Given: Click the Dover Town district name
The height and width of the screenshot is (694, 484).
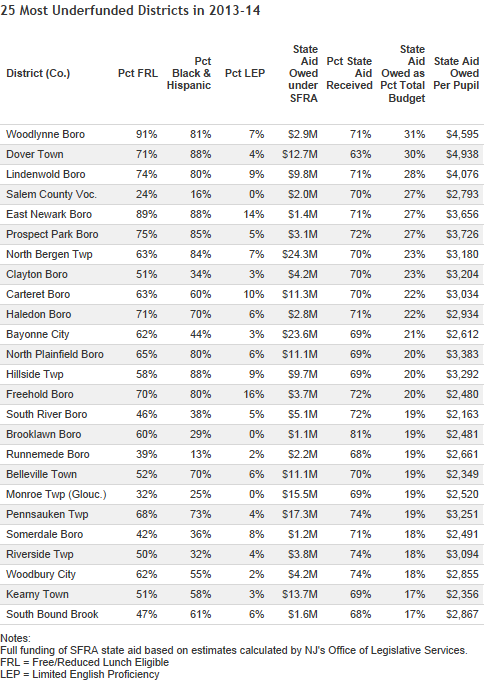Looking at the screenshot, I should (x=35, y=154).
